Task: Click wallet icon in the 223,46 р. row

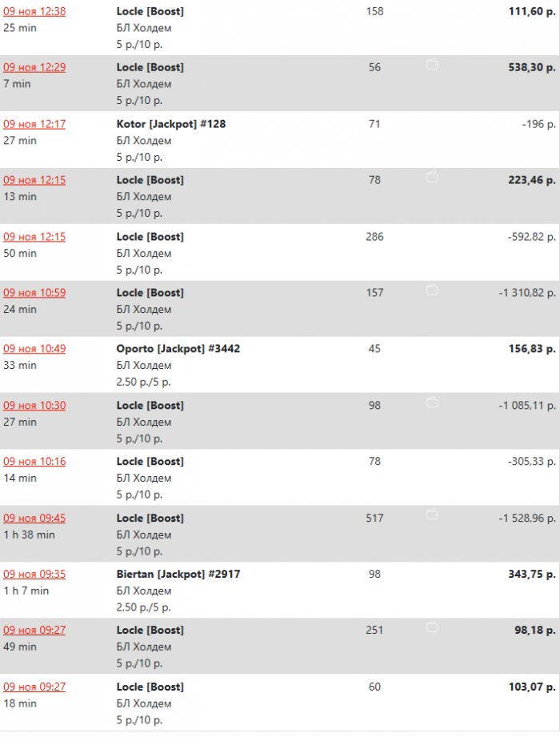Action: tap(432, 177)
